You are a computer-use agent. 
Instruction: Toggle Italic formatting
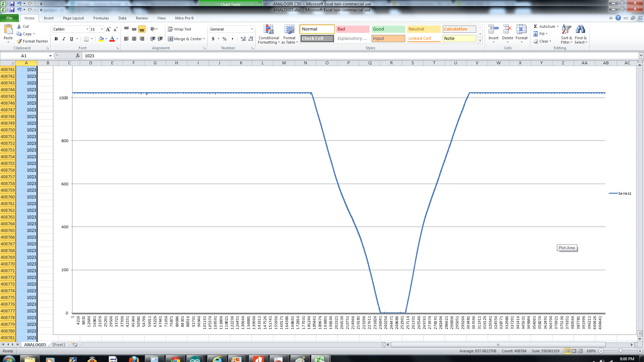(x=64, y=39)
